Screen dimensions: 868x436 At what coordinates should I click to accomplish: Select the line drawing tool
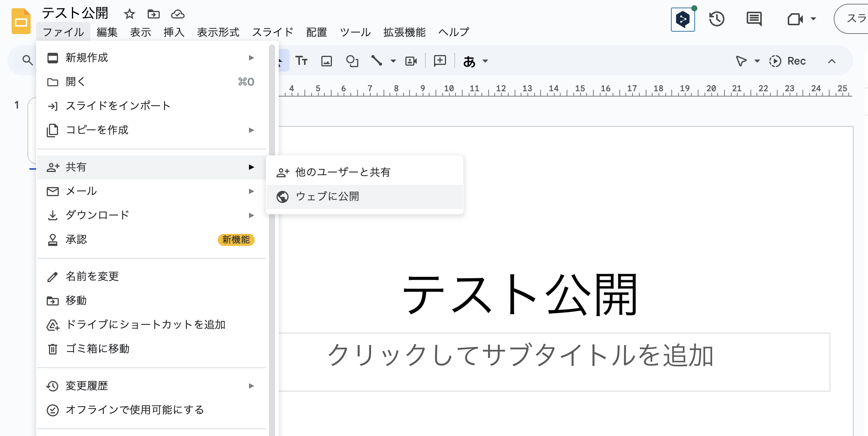point(377,60)
